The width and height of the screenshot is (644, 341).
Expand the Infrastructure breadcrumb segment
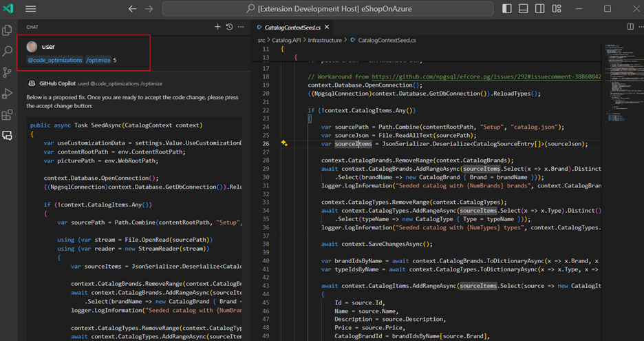(323, 41)
